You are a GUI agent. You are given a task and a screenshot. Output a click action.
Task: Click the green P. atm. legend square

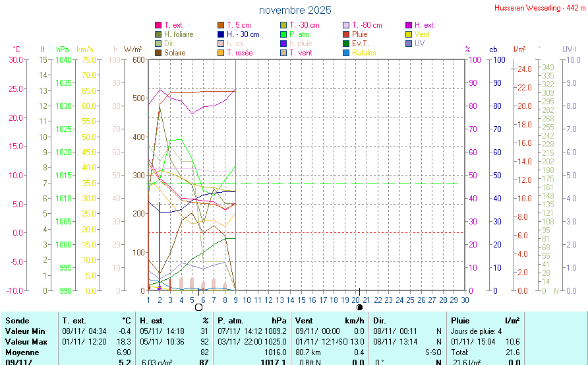pos(283,34)
